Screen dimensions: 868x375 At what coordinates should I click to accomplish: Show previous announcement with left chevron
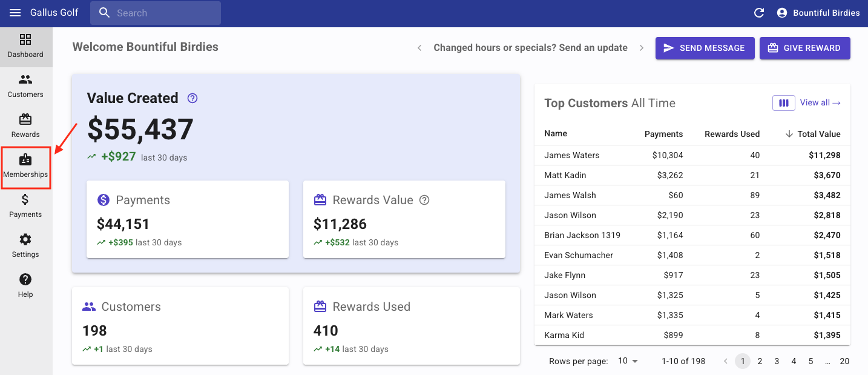pyautogui.click(x=419, y=48)
